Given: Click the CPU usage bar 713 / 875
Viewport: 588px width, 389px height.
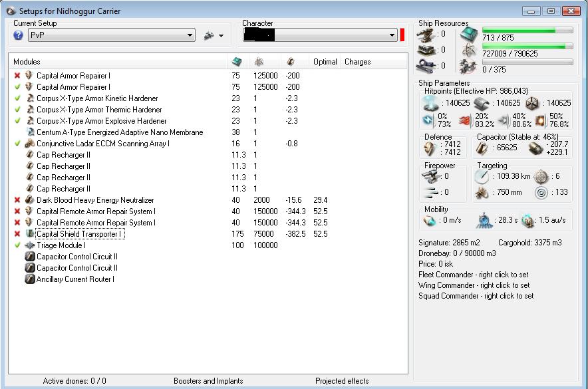Looking at the screenshot, I should point(527,31).
